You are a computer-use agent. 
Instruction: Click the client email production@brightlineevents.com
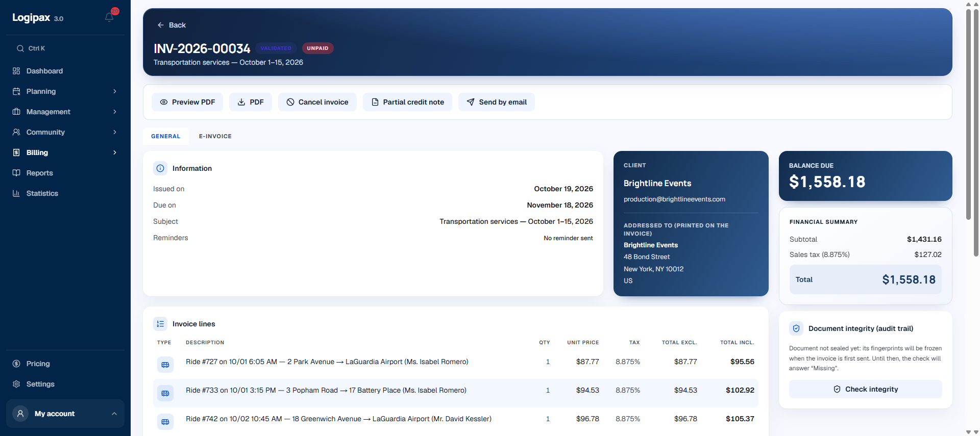674,199
